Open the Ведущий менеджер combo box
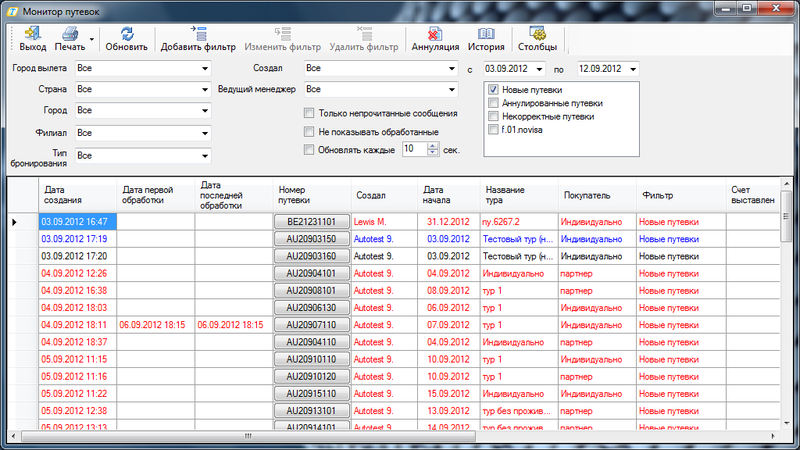Image resolution: width=800 pixels, height=450 pixels. tap(449, 90)
